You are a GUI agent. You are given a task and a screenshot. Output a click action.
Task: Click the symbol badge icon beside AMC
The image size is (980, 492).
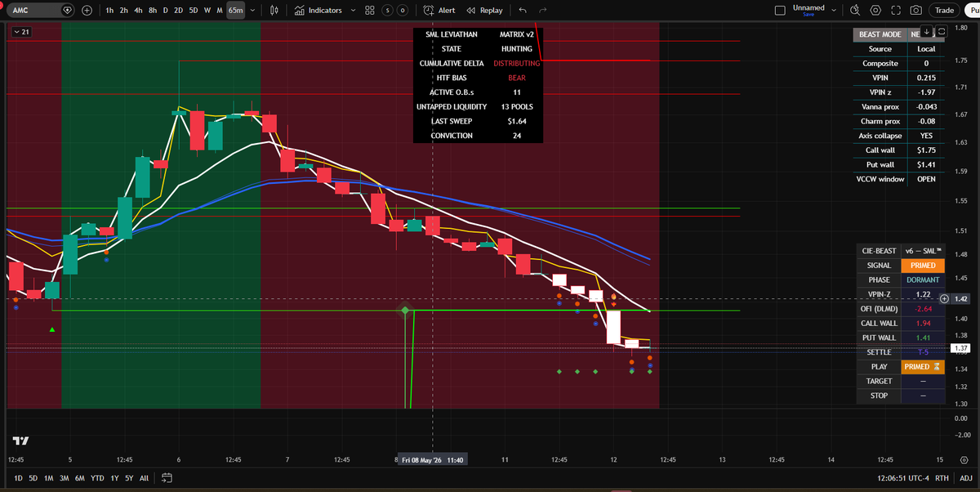point(67,11)
